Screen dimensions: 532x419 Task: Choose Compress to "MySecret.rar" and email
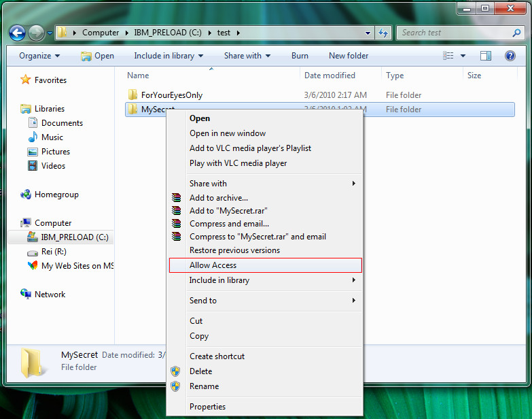click(266, 237)
